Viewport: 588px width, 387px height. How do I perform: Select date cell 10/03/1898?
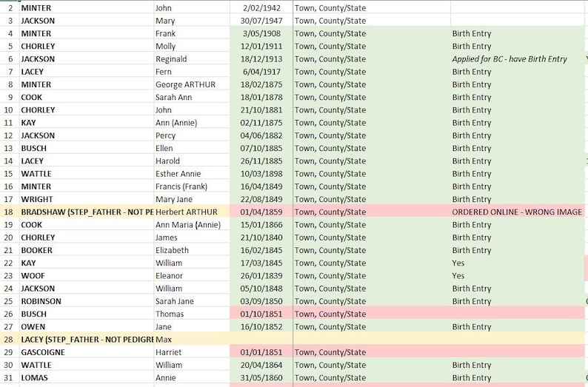click(x=261, y=174)
